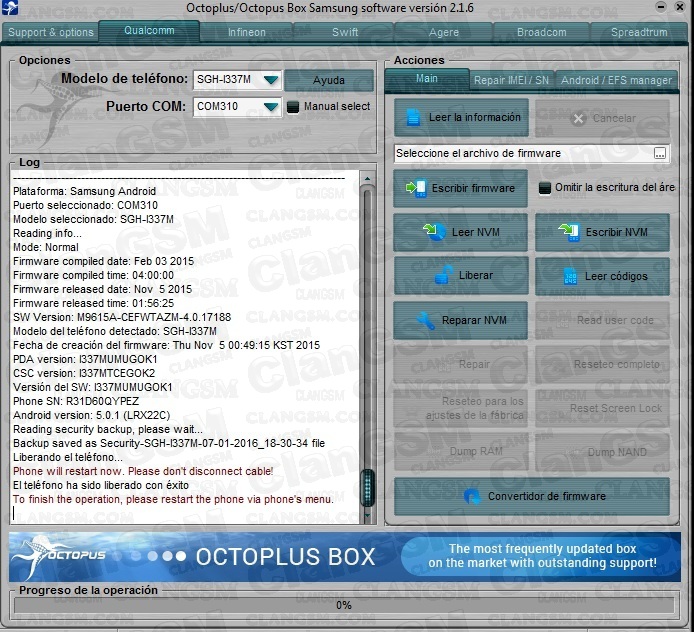Open firmware file browse ellipsis button
694x632 pixels.
point(659,154)
